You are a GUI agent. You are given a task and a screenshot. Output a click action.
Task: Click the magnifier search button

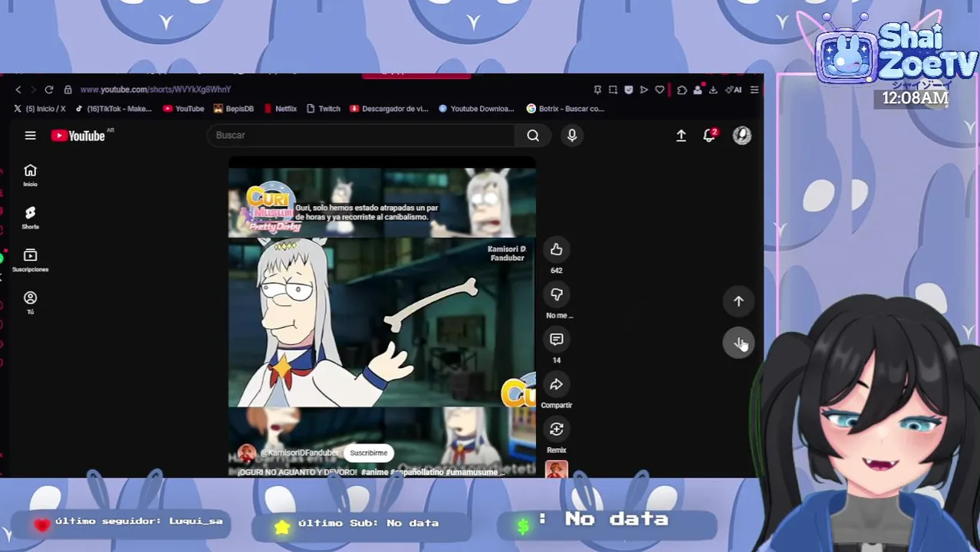coord(533,136)
